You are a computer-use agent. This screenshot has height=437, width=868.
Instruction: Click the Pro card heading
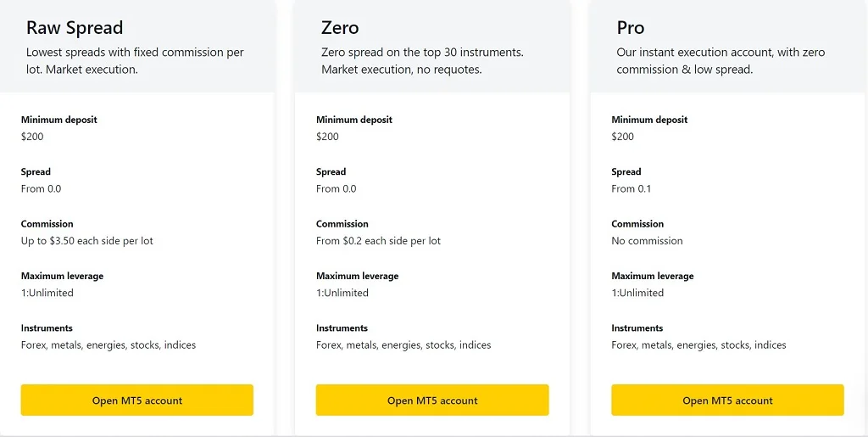(x=631, y=28)
